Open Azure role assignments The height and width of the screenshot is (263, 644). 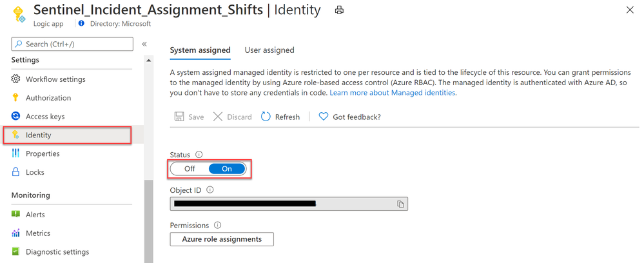tap(222, 239)
